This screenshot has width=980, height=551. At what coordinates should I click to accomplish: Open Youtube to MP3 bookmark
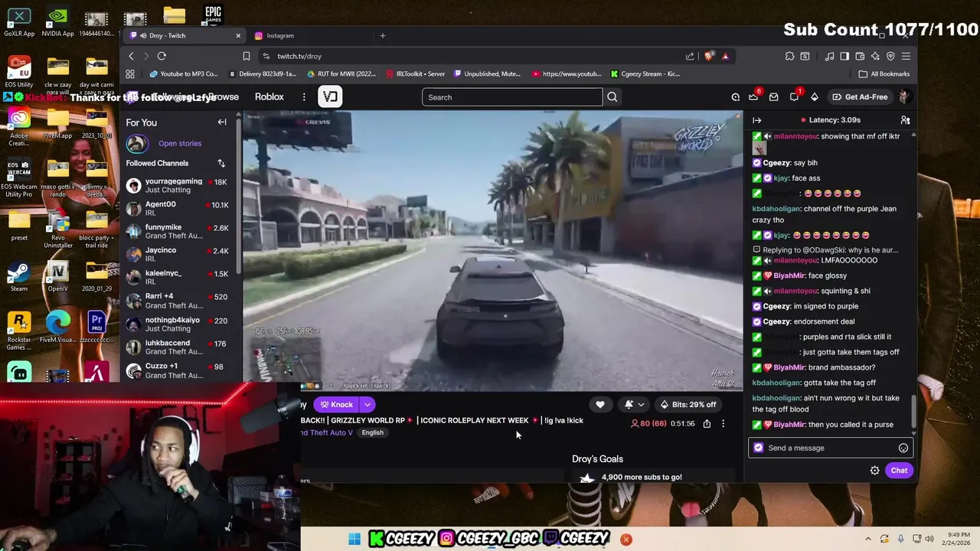184,74
